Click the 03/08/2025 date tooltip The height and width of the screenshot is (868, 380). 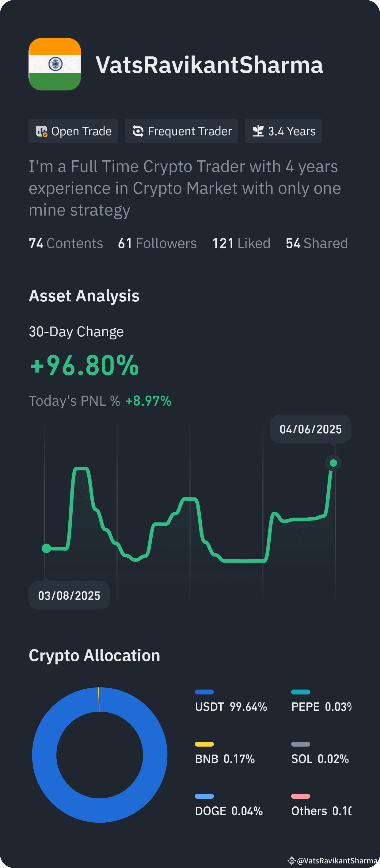[x=69, y=595]
